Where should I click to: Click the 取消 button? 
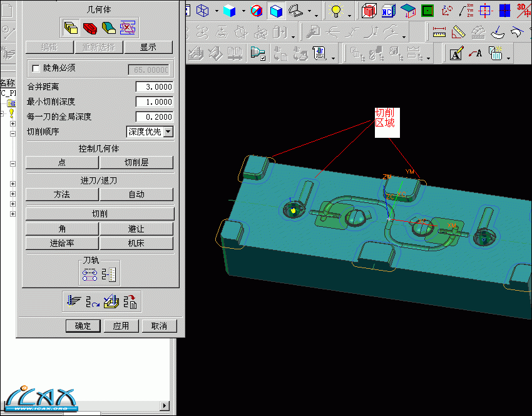tap(159, 326)
